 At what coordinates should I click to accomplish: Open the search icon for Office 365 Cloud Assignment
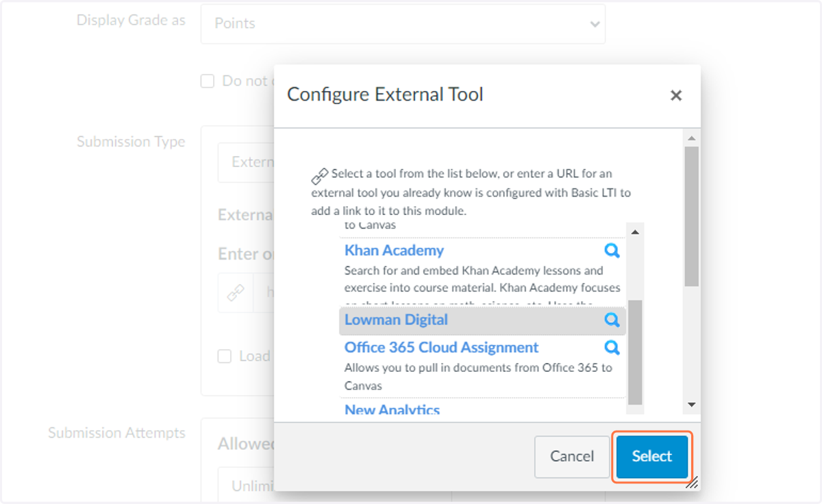[x=612, y=347]
